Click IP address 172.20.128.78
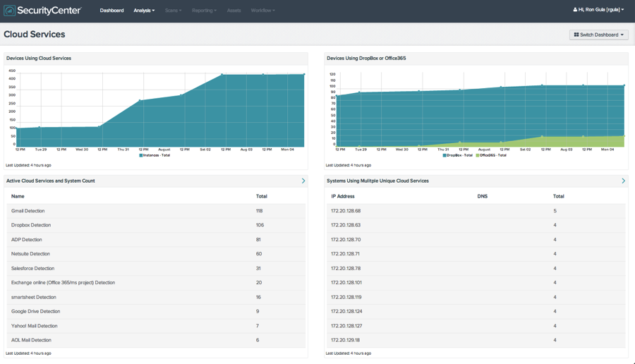 (346, 269)
